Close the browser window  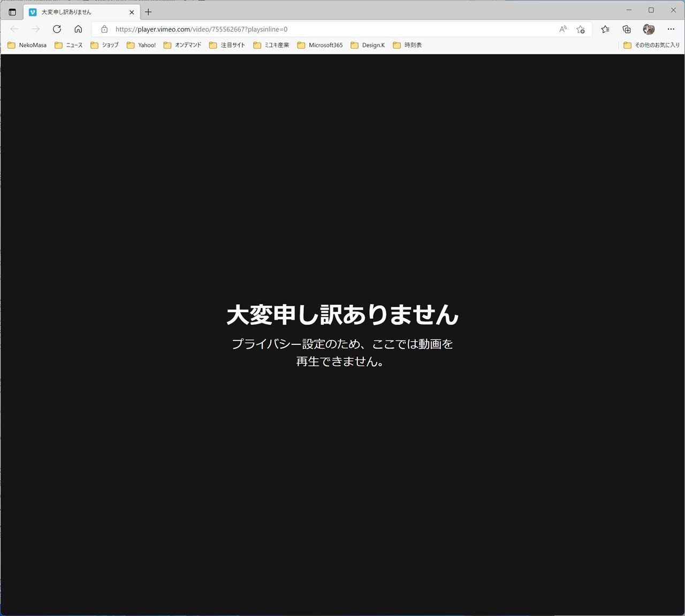tap(673, 10)
